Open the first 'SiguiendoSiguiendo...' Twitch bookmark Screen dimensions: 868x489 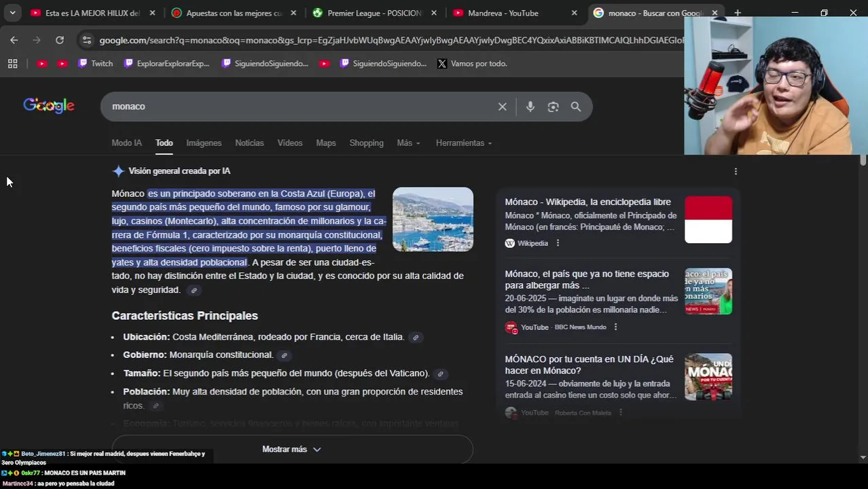tap(265, 63)
